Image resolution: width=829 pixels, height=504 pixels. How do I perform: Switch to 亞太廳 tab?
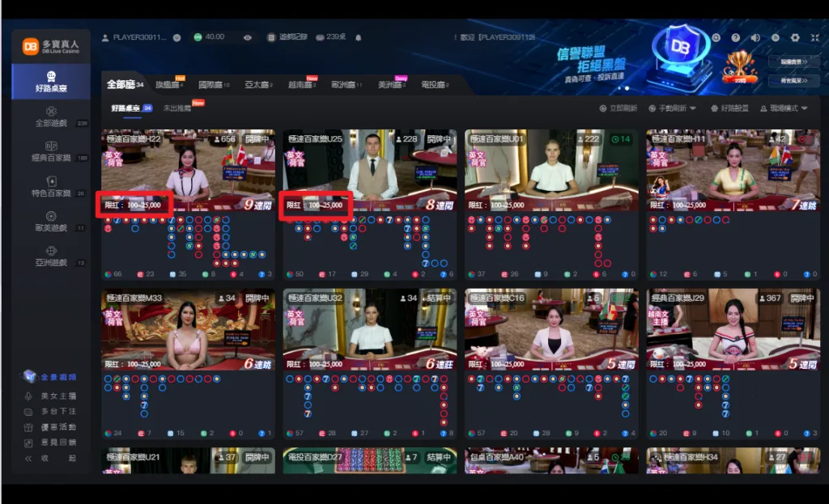[258, 84]
